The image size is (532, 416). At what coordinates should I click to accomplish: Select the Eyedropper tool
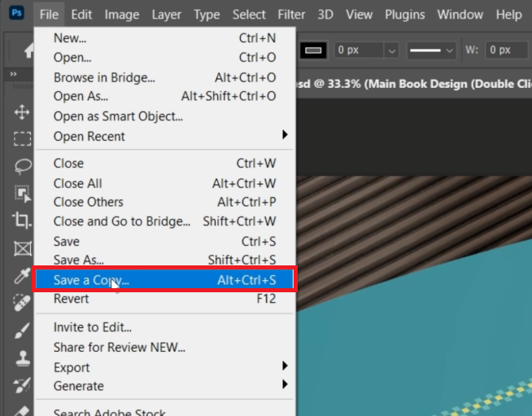[x=22, y=275]
